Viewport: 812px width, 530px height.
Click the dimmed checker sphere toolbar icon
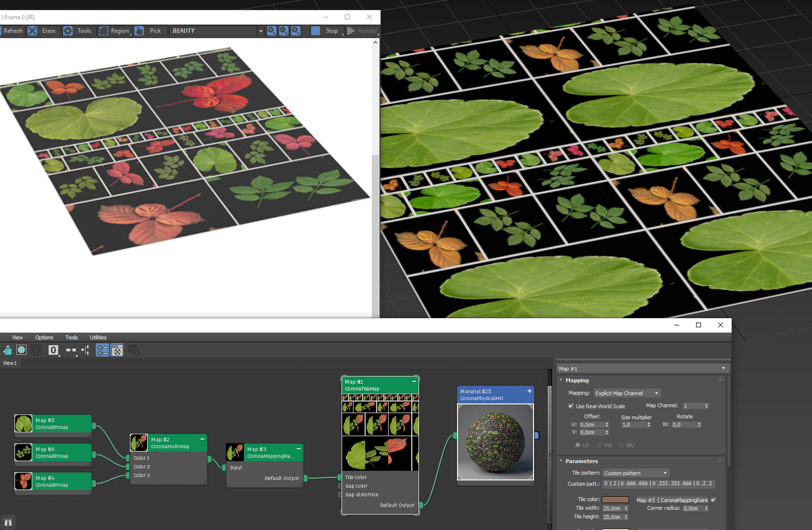tap(36, 350)
